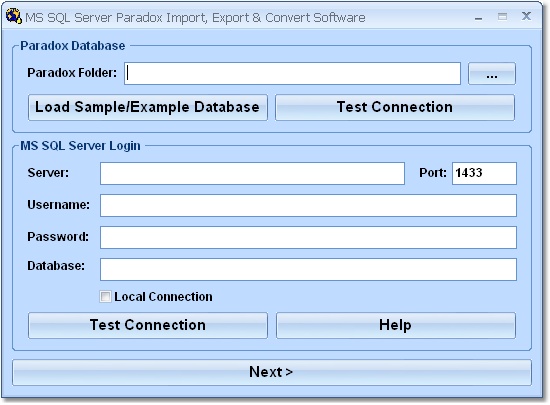Click the Paradox Folder: label
The width and height of the screenshot is (550, 405).
[72, 73]
